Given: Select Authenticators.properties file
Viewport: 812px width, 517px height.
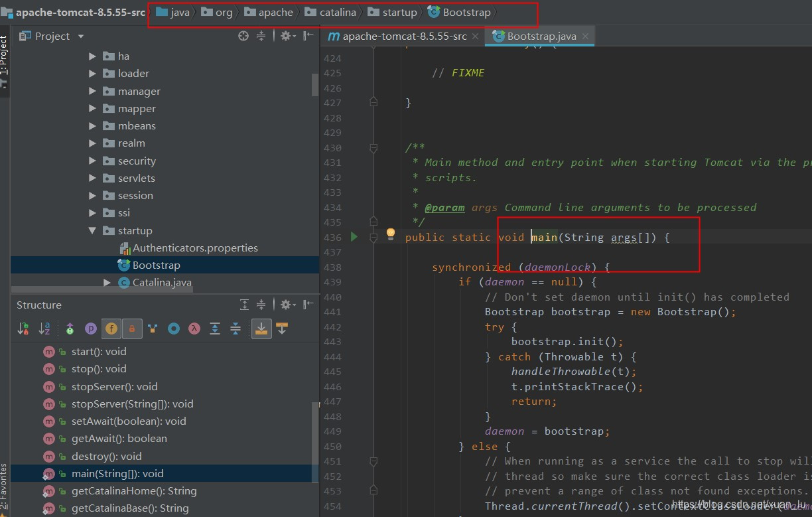Looking at the screenshot, I should pos(188,248).
